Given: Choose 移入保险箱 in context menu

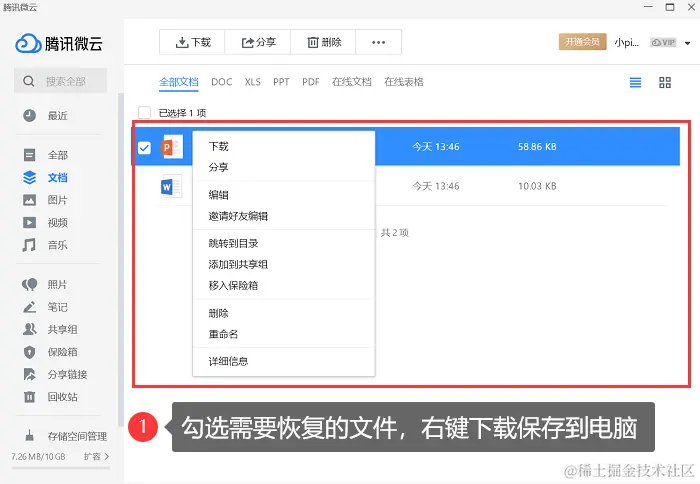Looking at the screenshot, I should [x=283, y=285].
